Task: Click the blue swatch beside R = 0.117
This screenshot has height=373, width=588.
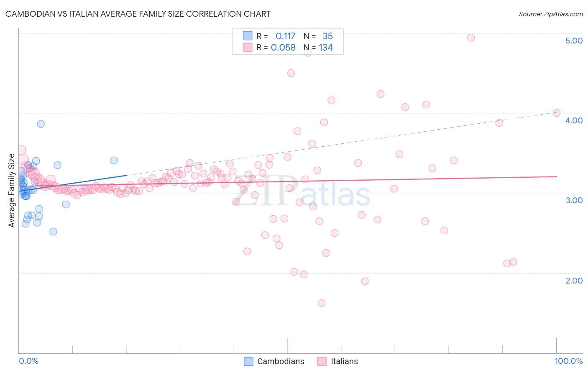Action: pos(248,36)
